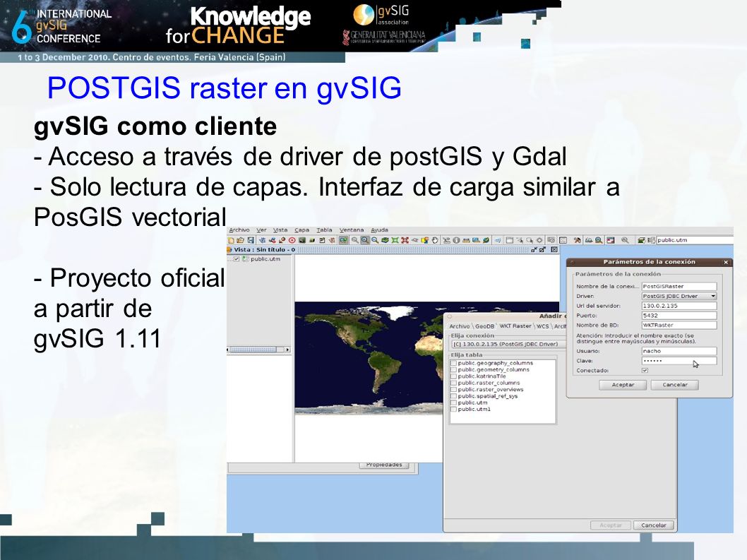The image size is (747, 560).
Task: Switch to the WKT Raster tab
Action: click(x=515, y=326)
